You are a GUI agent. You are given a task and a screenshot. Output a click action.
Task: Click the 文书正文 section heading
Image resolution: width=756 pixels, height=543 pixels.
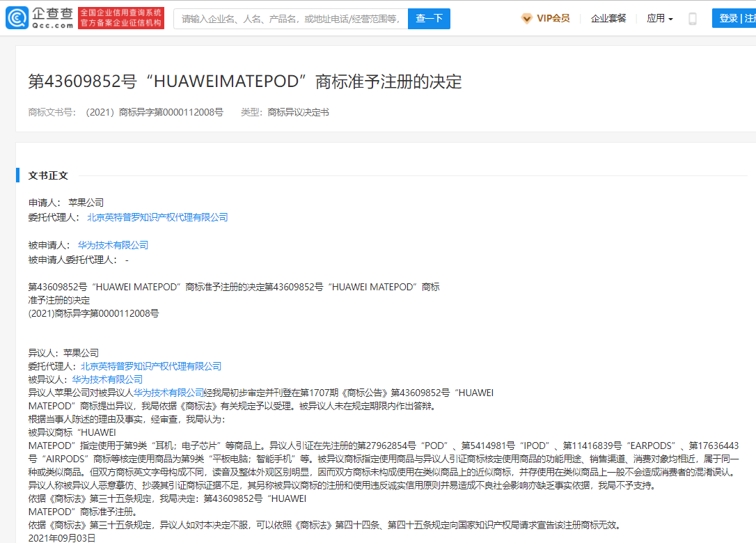coord(48,175)
